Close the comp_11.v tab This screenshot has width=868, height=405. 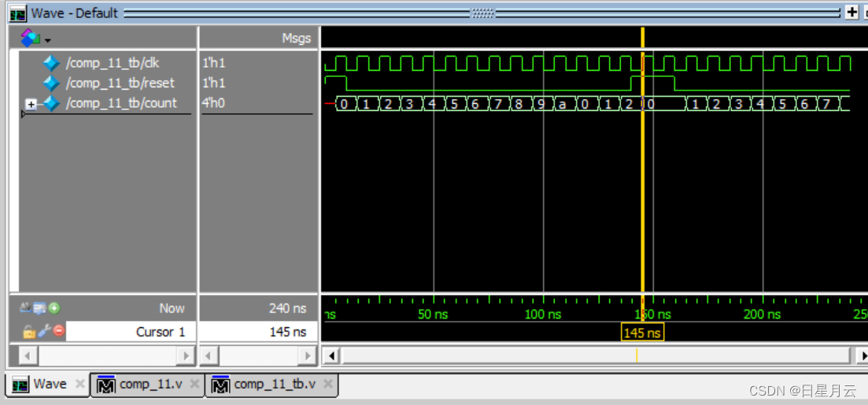[194, 384]
